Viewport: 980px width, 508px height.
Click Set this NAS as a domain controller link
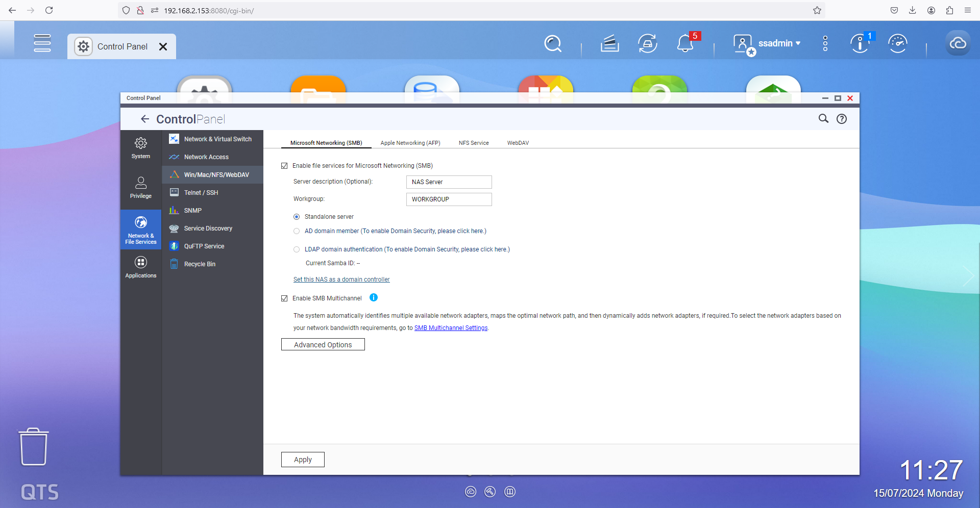(x=341, y=280)
